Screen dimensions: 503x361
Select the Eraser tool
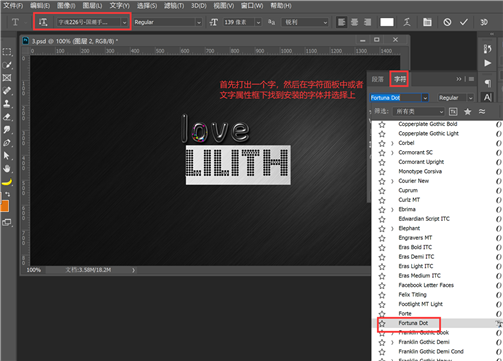pyautogui.click(x=7, y=117)
